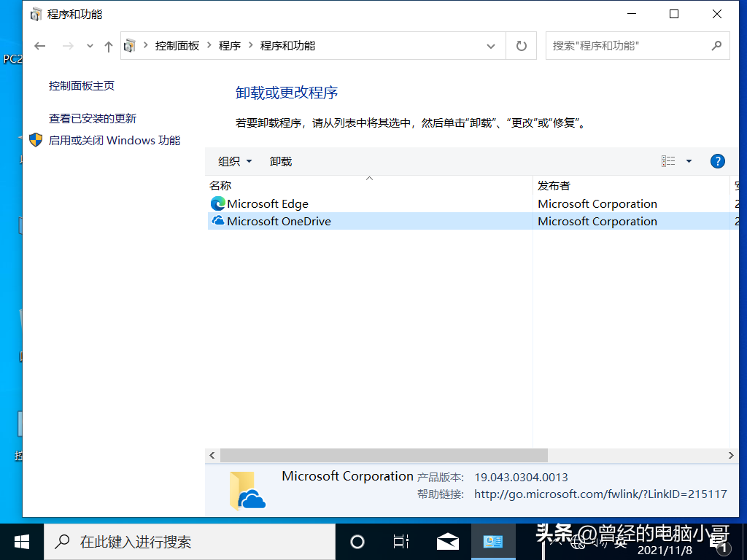Click the search magnifier icon
747x560 pixels.
716,46
